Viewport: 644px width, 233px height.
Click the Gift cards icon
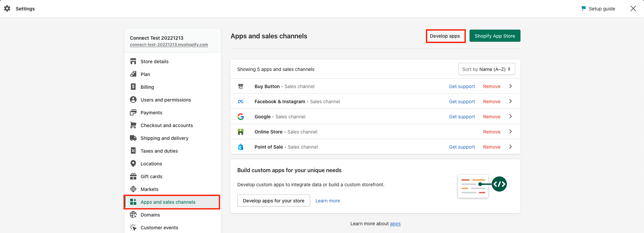[133, 176]
